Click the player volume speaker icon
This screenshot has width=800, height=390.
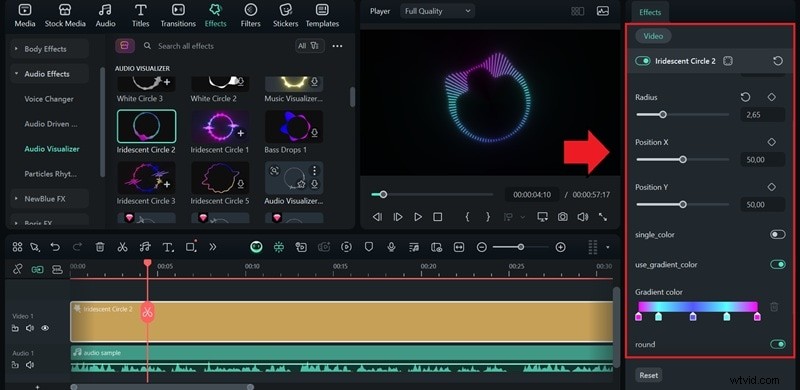point(583,217)
